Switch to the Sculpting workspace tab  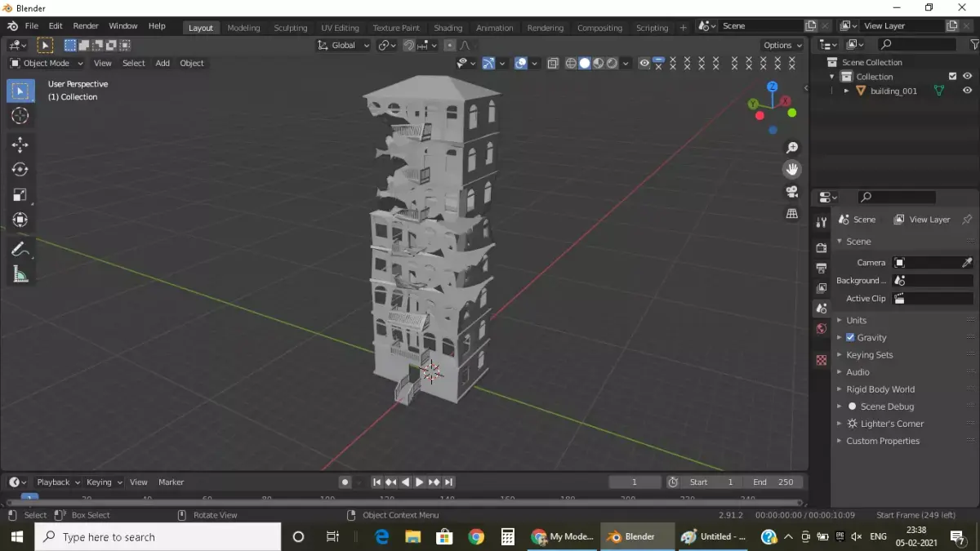[291, 28]
